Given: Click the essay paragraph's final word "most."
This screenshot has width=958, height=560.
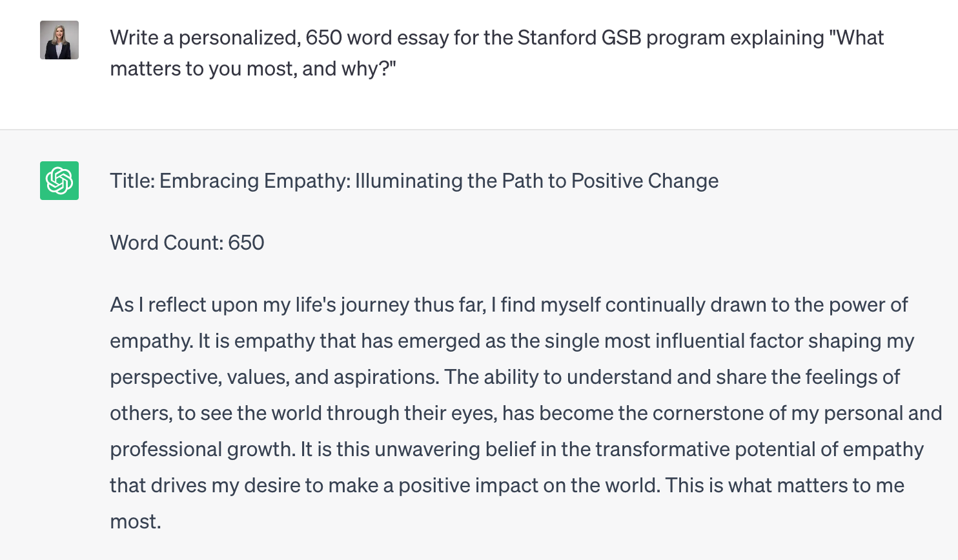Looking at the screenshot, I should click(135, 522).
